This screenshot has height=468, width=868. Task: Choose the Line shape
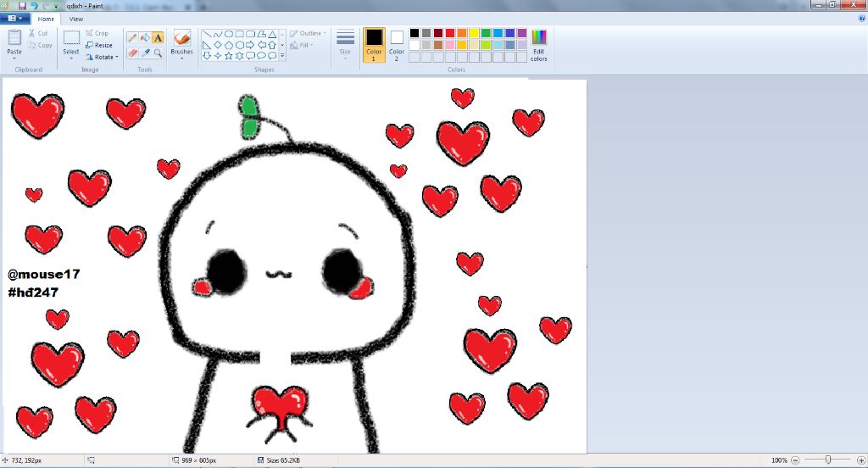coord(207,34)
